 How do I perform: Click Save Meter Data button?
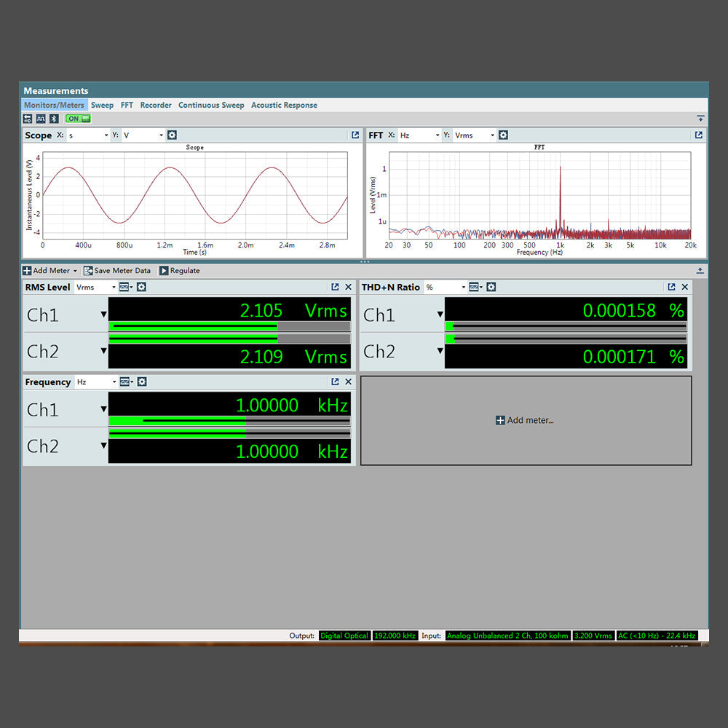click(116, 271)
